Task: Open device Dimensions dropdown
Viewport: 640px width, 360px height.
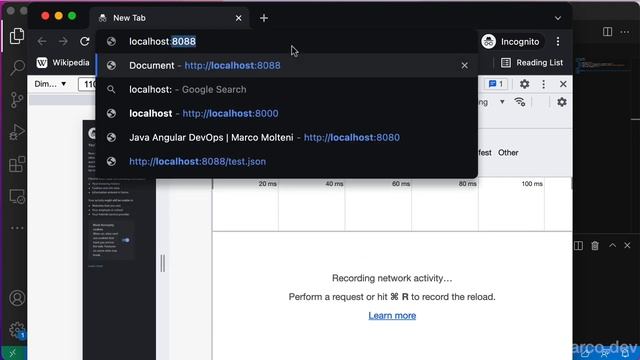Action: click(50, 84)
